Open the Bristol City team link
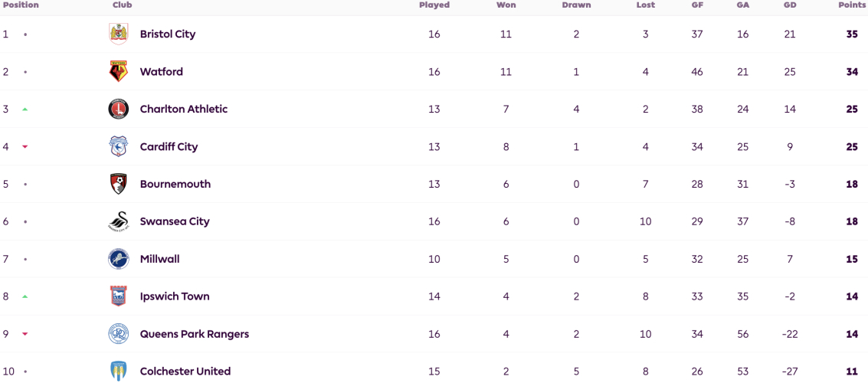This screenshot has height=383, width=868. (x=168, y=34)
